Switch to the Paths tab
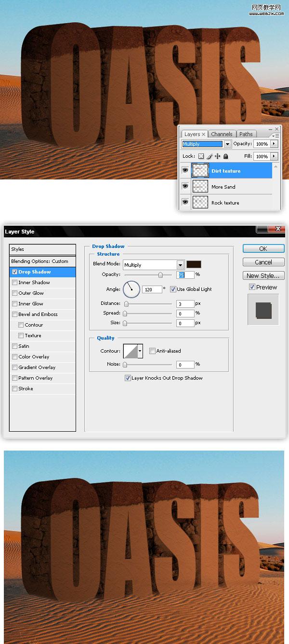 (x=246, y=134)
